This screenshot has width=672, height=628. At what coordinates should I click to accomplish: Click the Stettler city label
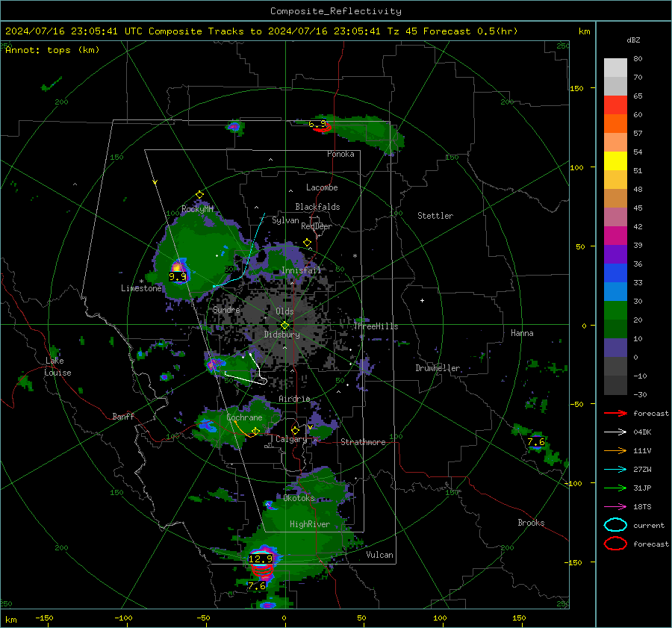(x=435, y=216)
